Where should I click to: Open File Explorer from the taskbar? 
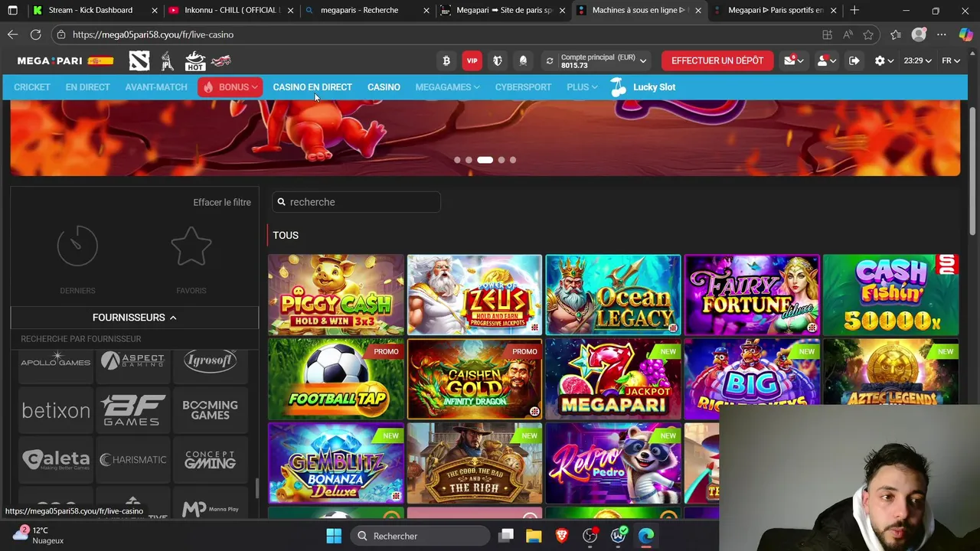click(x=534, y=536)
